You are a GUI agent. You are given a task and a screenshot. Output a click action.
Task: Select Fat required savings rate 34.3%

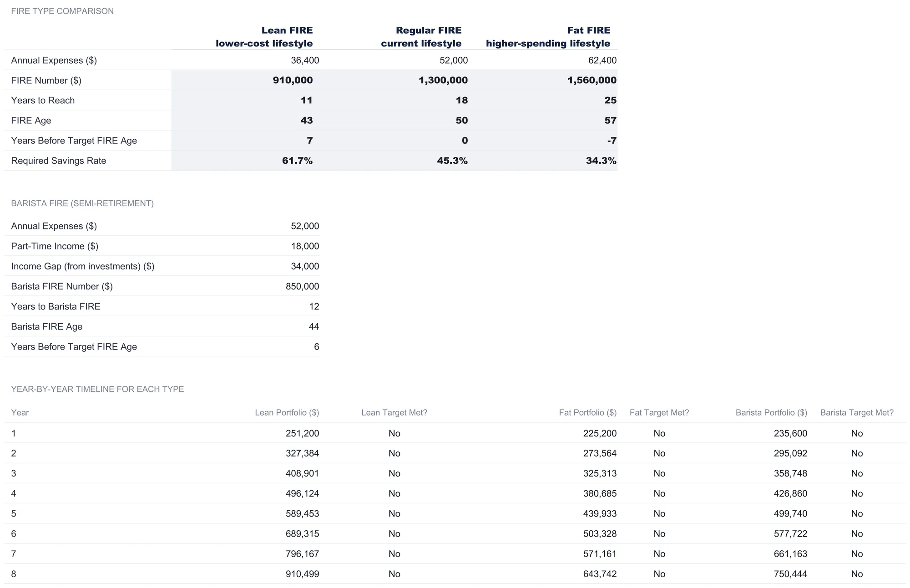tap(601, 161)
